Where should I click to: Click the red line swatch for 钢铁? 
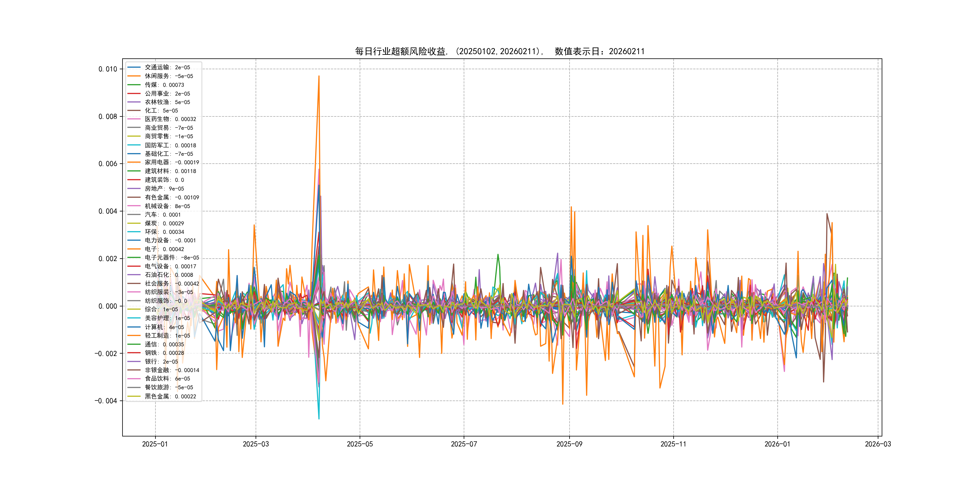click(x=134, y=353)
